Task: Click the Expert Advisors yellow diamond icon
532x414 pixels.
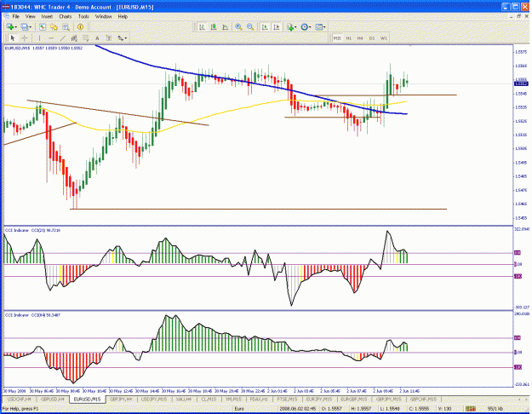Action: (x=80, y=26)
